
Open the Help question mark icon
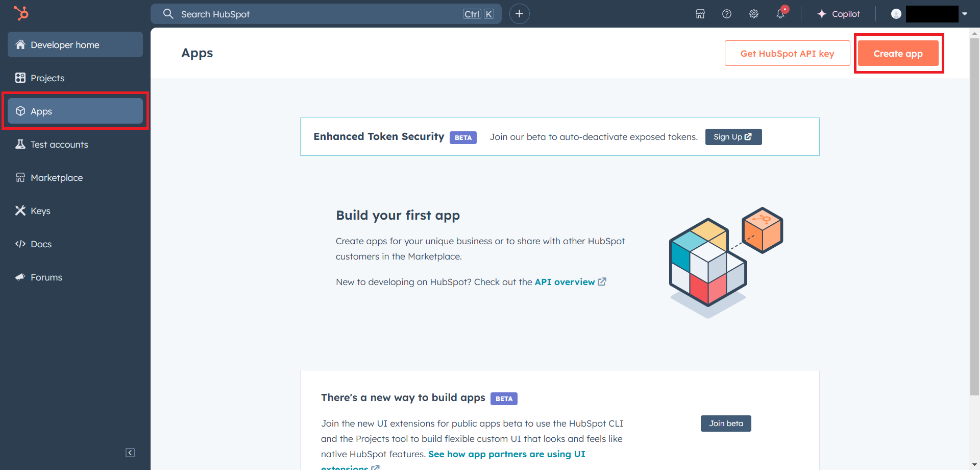coord(727,14)
